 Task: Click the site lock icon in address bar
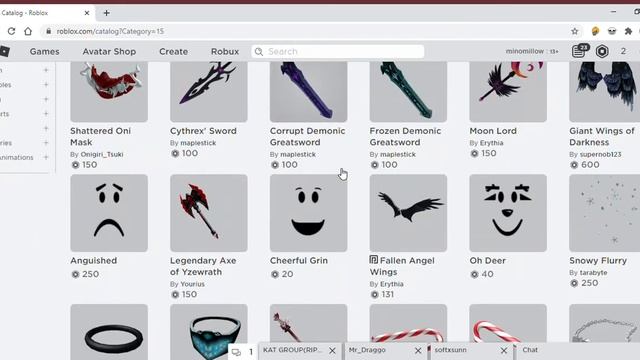pos(49,31)
